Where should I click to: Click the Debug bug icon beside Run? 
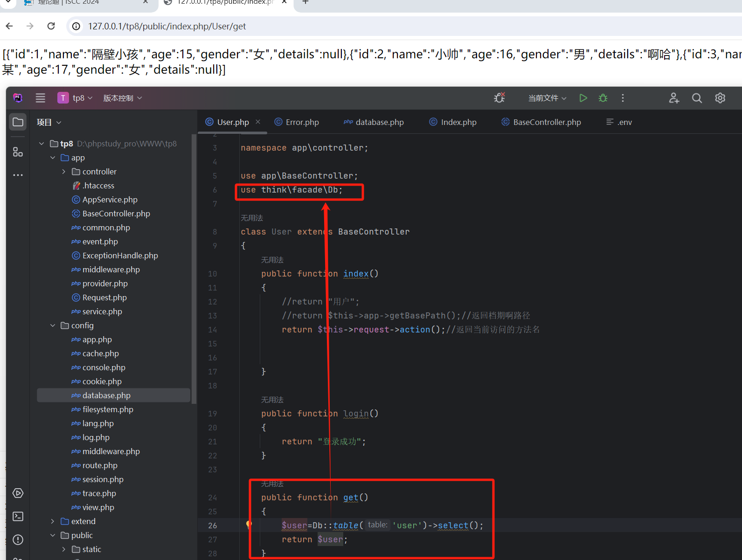[x=603, y=98]
